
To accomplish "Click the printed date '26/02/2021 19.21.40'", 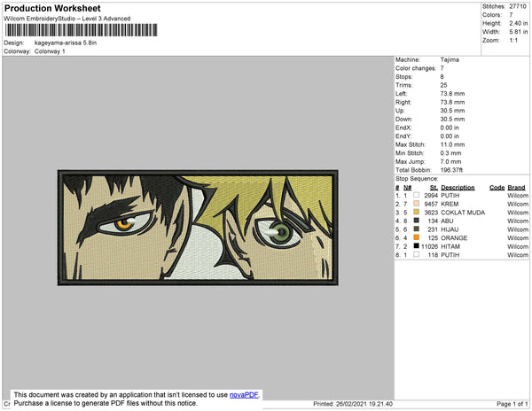I will pos(364,404).
